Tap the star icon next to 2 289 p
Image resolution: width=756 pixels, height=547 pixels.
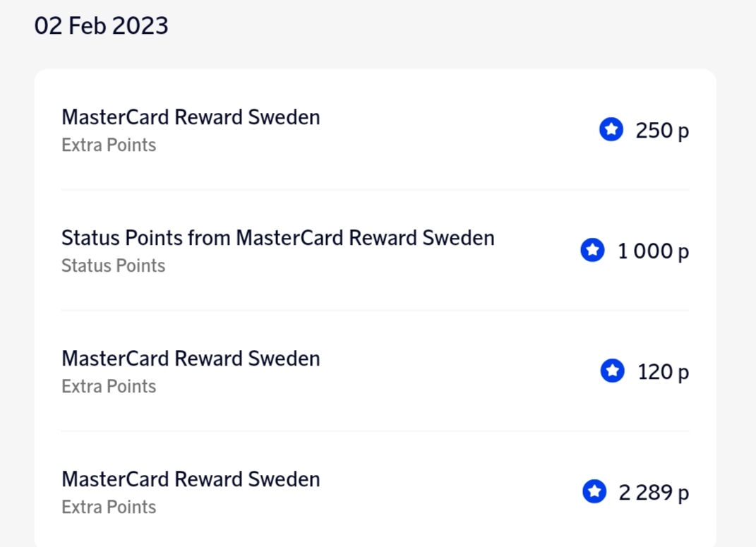(x=594, y=492)
